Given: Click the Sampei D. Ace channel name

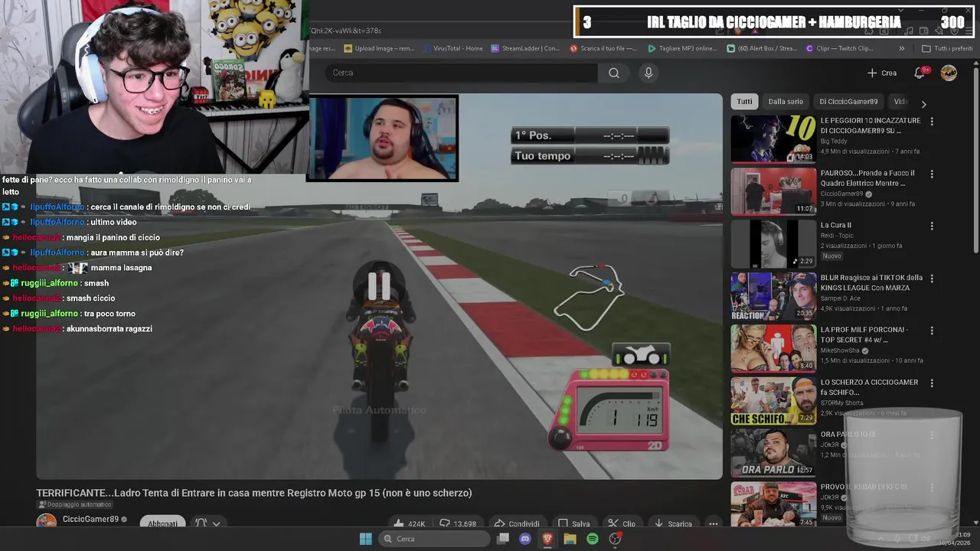Looking at the screenshot, I should [x=840, y=298].
